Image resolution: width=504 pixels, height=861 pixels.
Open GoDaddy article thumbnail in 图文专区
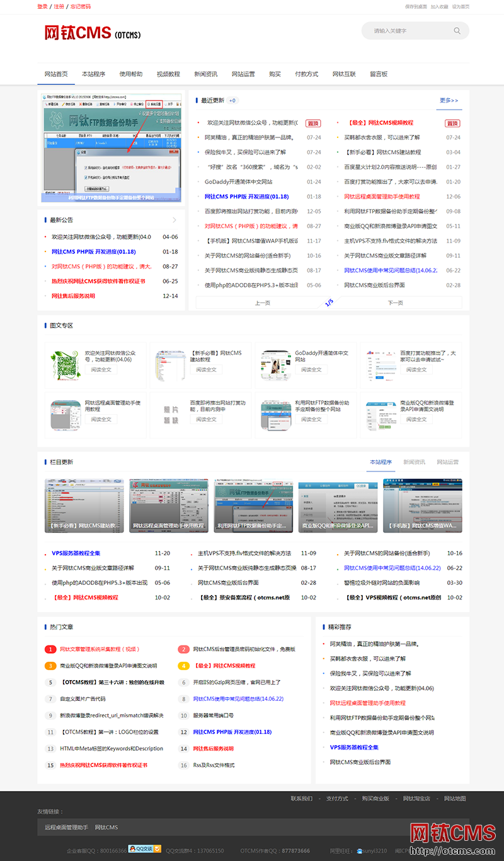[x=277, y=366]
